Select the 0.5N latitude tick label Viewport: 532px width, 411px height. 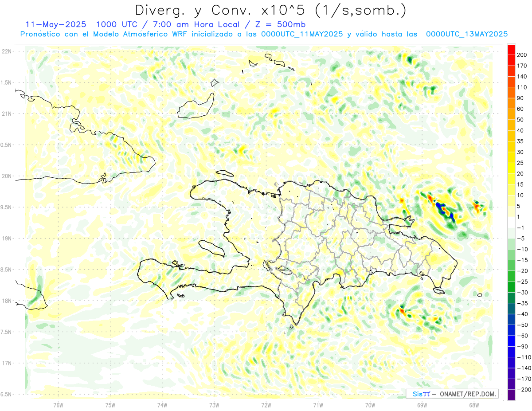click(6, 145)
